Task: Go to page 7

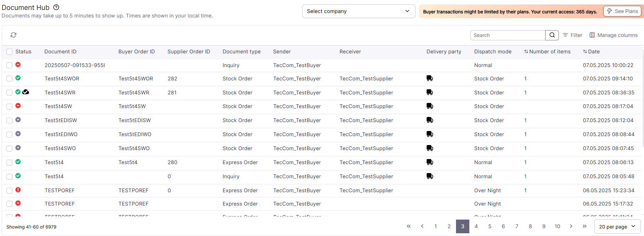Action: point(517,226)
